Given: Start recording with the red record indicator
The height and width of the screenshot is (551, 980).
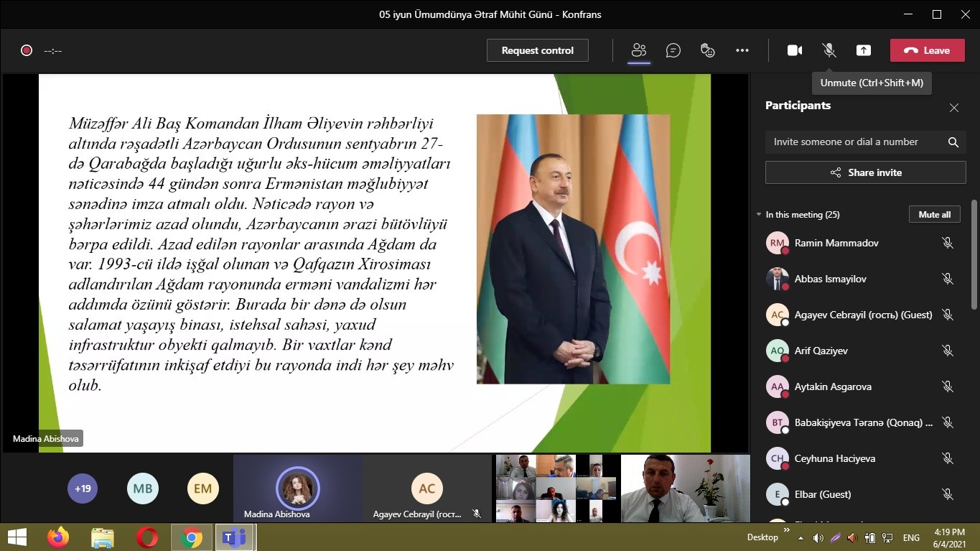Looking at the screenshot, I should 27,50.
